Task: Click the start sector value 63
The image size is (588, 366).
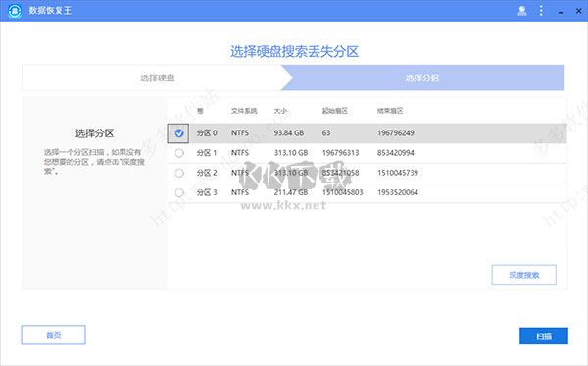Action: point(326,132)
